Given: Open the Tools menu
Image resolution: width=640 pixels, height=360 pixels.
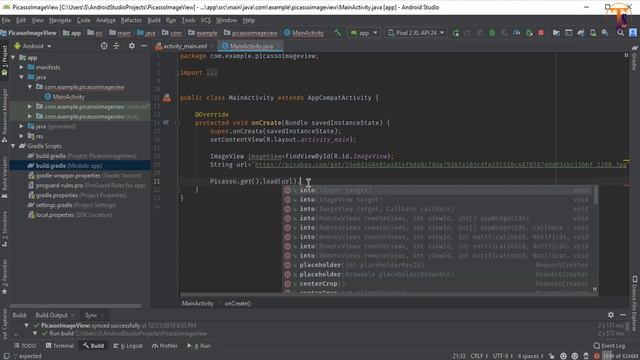Looking at the screenshot, I should tap(188, 20).
